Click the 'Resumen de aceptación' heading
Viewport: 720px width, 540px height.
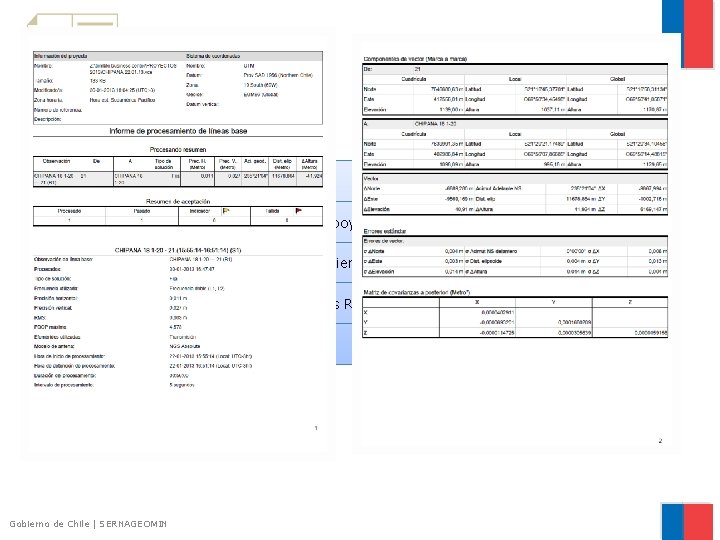pyautogui.click(x=178, y=201)
